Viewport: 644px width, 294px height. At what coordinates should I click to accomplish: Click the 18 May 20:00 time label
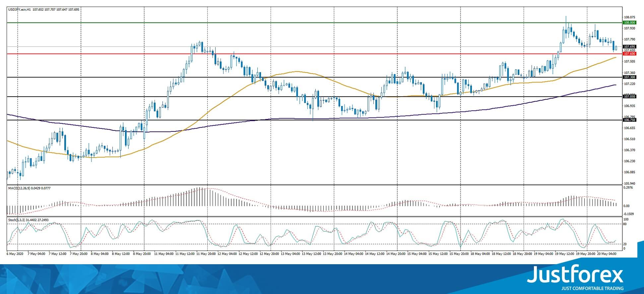pyautogui.click(x=523, y=254)
